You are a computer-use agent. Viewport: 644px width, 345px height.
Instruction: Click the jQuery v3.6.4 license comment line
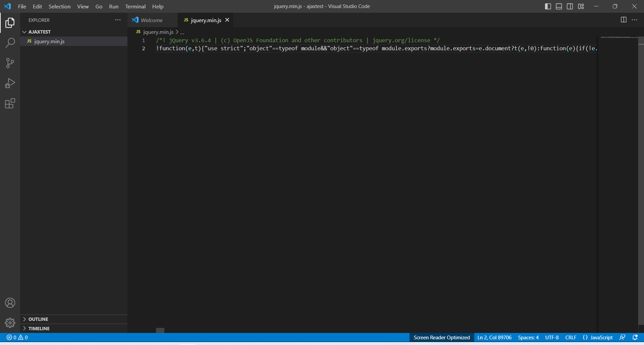[298, 40]
